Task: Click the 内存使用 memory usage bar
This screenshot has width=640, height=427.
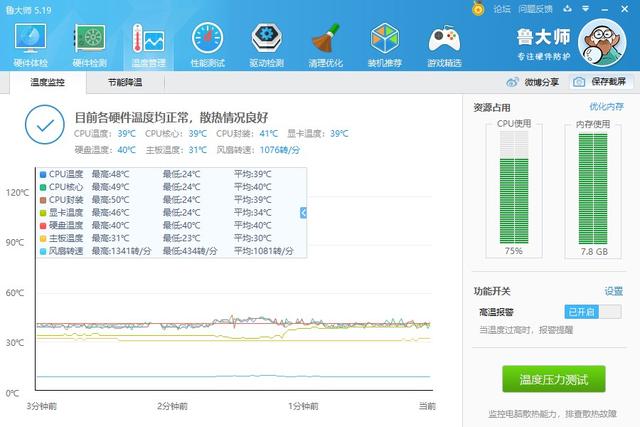Action: 593,188
